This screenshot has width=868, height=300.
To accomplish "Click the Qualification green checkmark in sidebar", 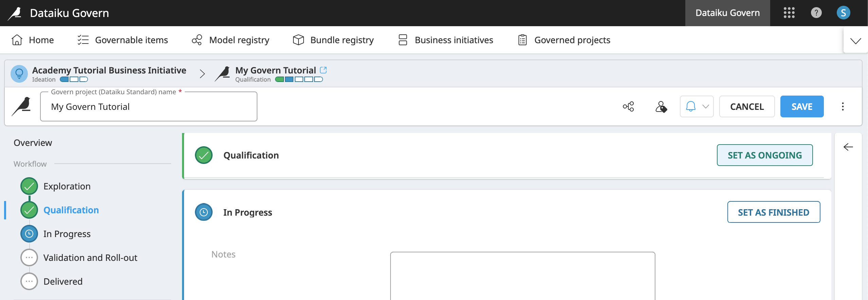I will pos(29,210).
